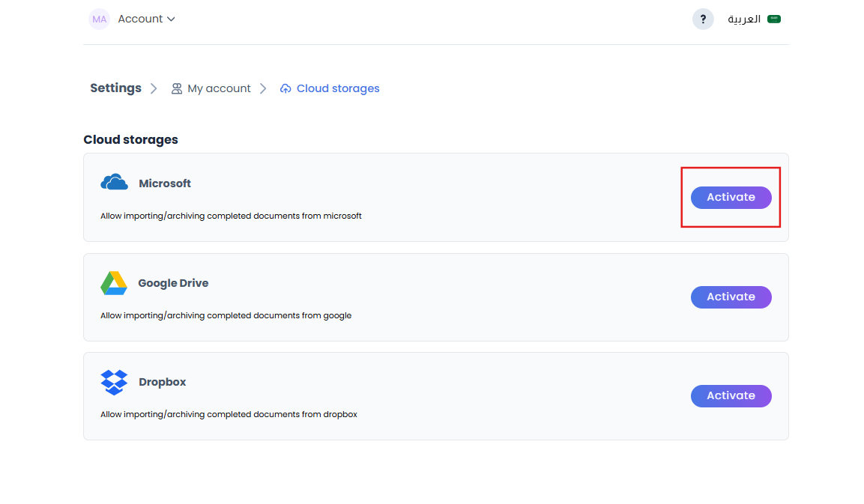Click the Microsoft heading text
Screen dimensions: 864x504
(x=165, y=183)
